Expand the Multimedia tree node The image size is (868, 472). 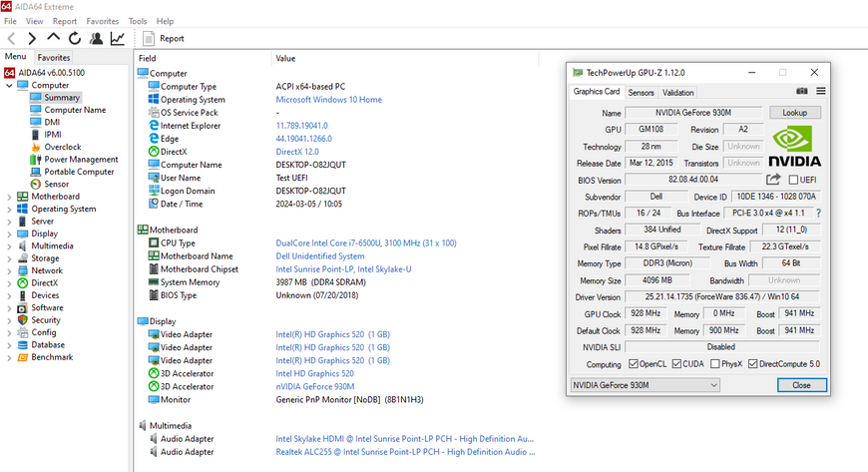9,245
